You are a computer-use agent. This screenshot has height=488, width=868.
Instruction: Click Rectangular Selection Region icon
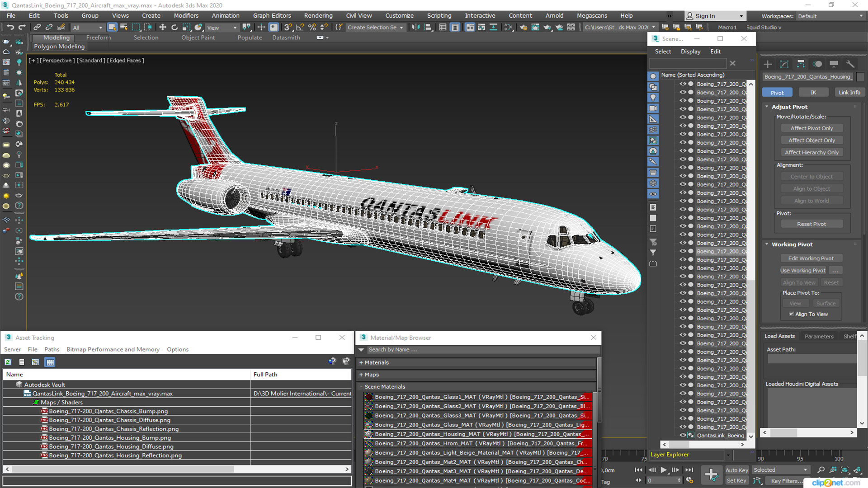coord(136,28)
